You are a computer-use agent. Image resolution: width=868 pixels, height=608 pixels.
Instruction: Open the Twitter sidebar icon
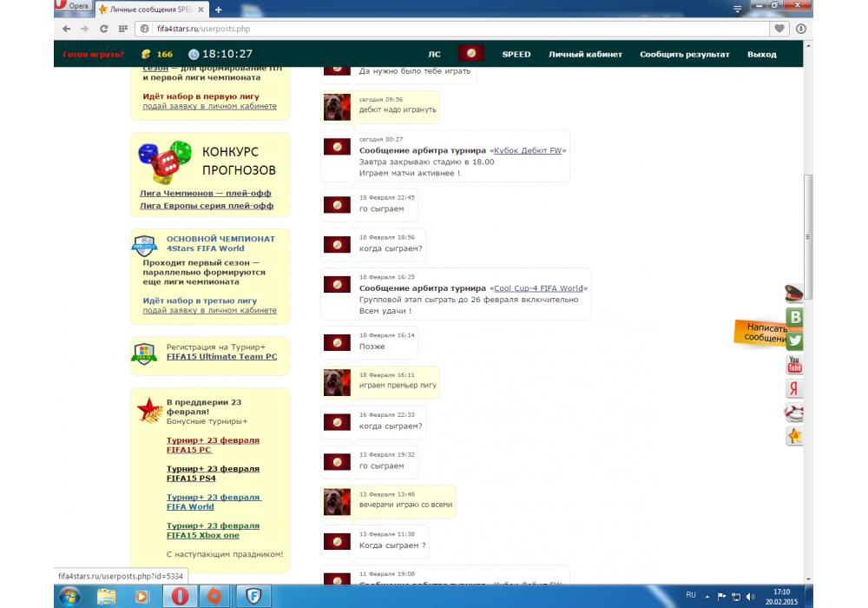[x=794, y=340]
